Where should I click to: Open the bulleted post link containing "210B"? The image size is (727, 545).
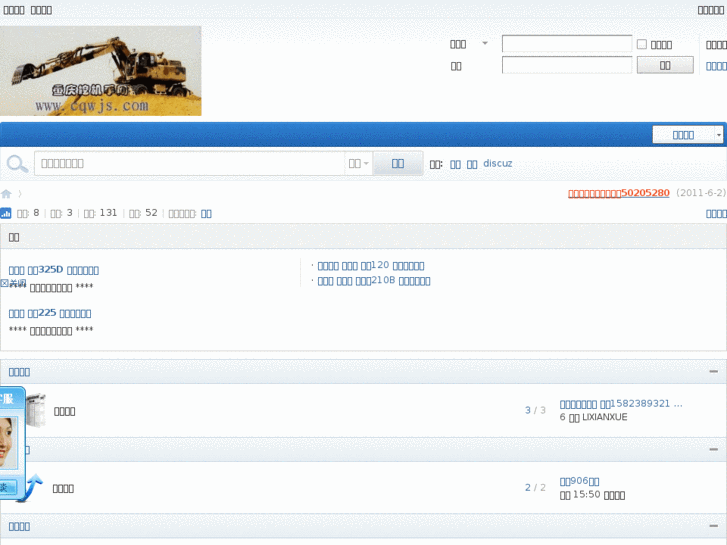pyautogui.click(x=374, y=281)
